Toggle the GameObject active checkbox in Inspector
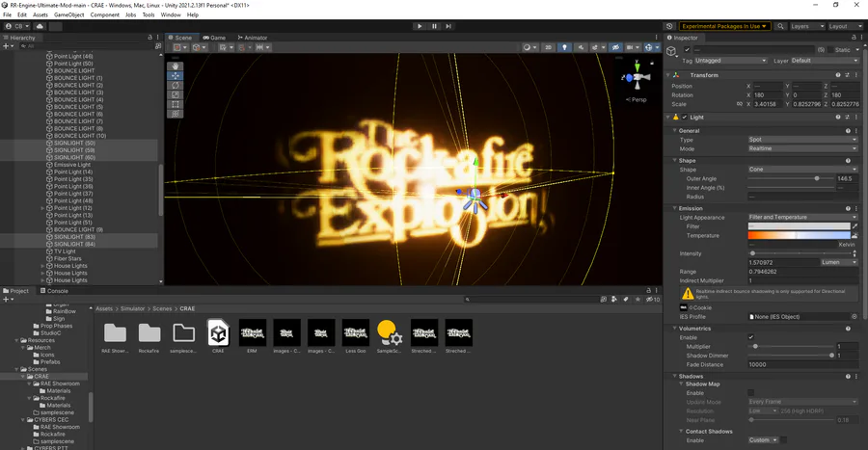868x450 pixels. tap(687, 50)
